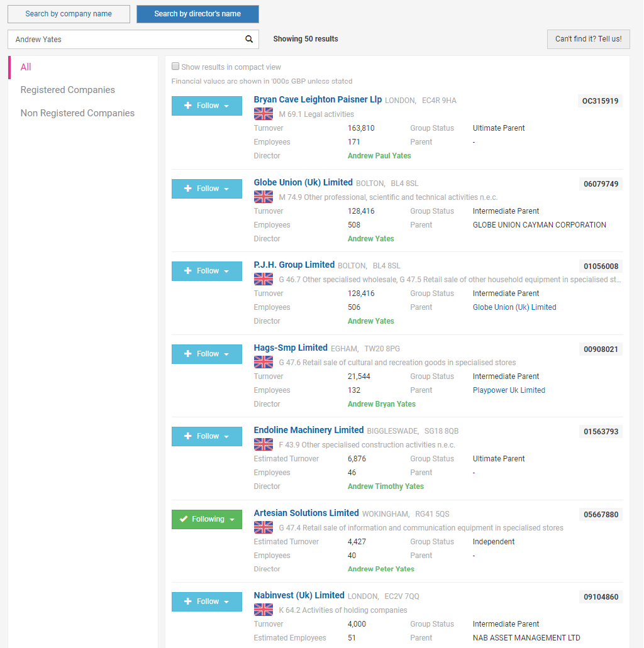The width and height of the screenshot is (644, 648).
Task: Open parent link Playpower Uk Limited
Action: coord(509,390)
